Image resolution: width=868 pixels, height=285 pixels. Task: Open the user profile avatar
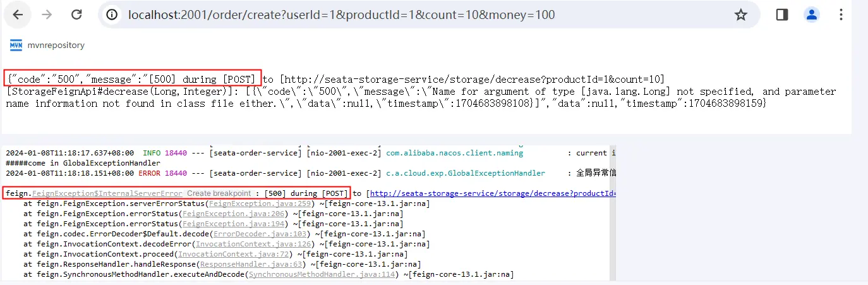812,15
